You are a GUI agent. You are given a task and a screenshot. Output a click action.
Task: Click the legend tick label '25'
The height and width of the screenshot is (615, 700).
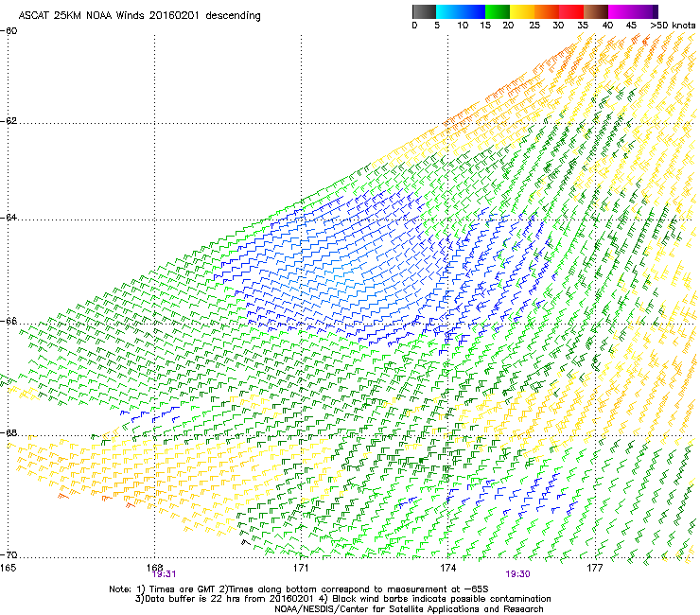pos(534,26)
